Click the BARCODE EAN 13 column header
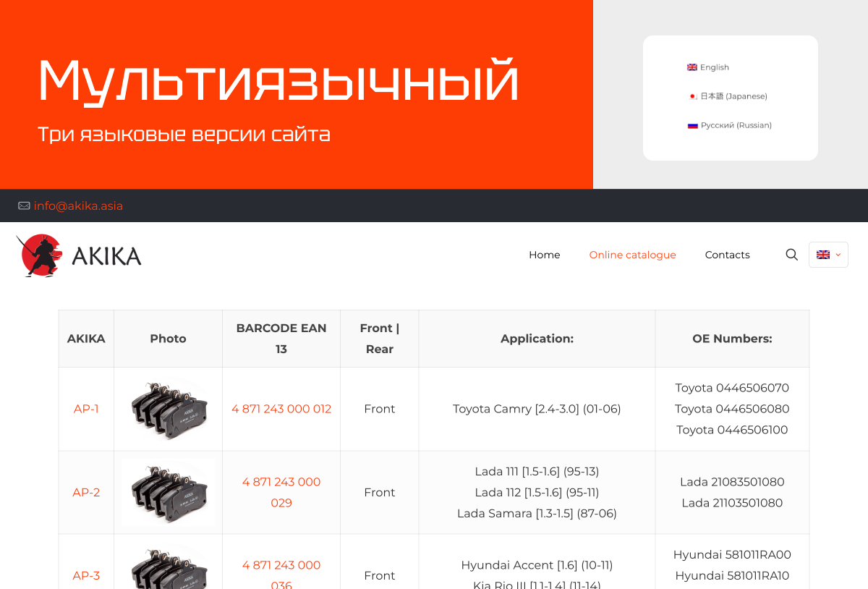Screen dimensions: 868x589 281,339
